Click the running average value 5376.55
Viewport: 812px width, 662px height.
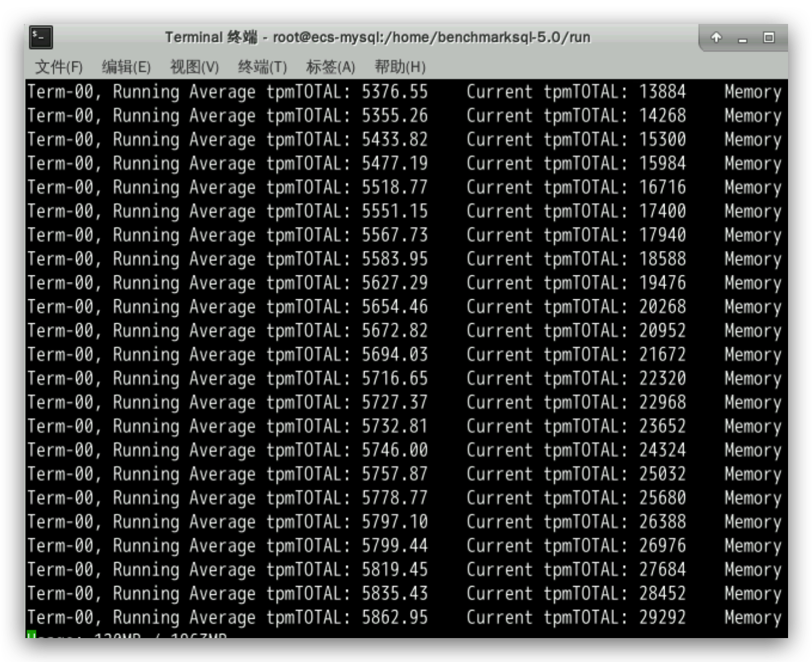(395, 92)
